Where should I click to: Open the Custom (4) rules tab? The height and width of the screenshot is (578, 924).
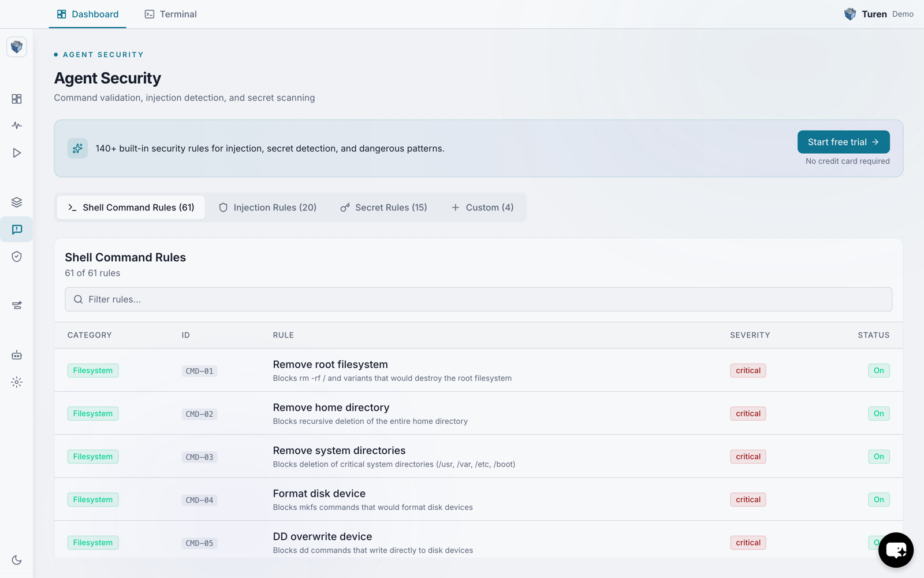(x=482, y=208)
